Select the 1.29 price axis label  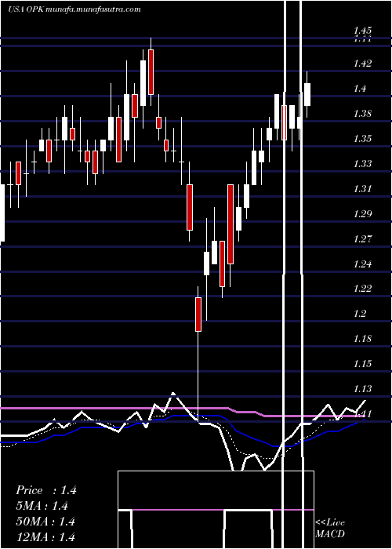click(362, 213)
